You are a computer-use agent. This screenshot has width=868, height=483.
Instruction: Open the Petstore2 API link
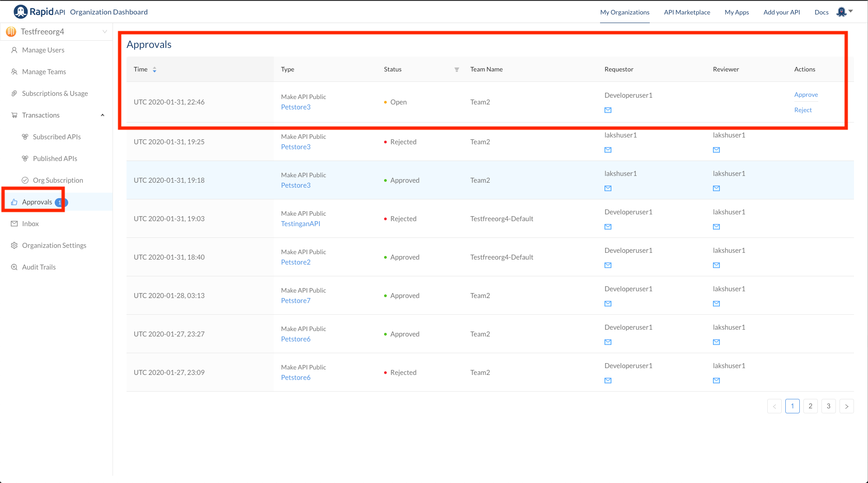[296, 262]
